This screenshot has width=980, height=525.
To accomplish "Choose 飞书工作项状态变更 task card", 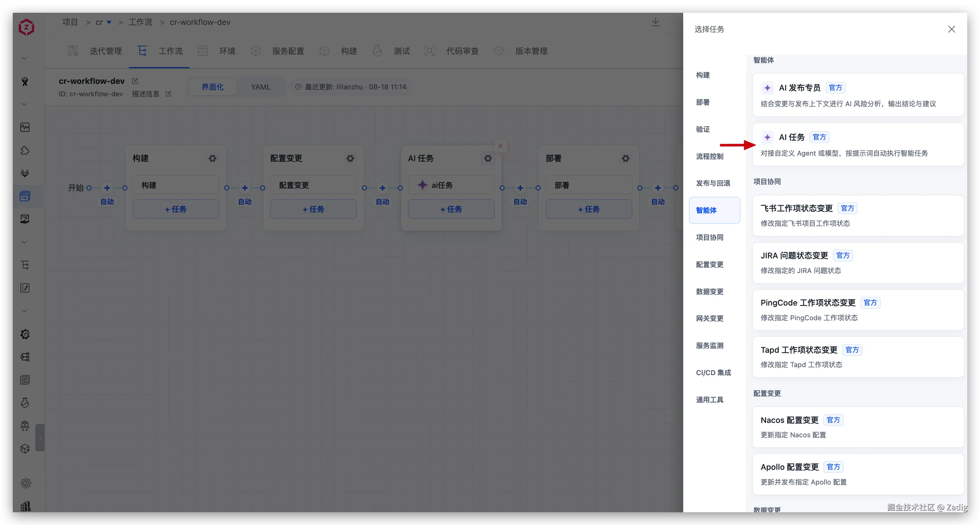I will [858, 216].
